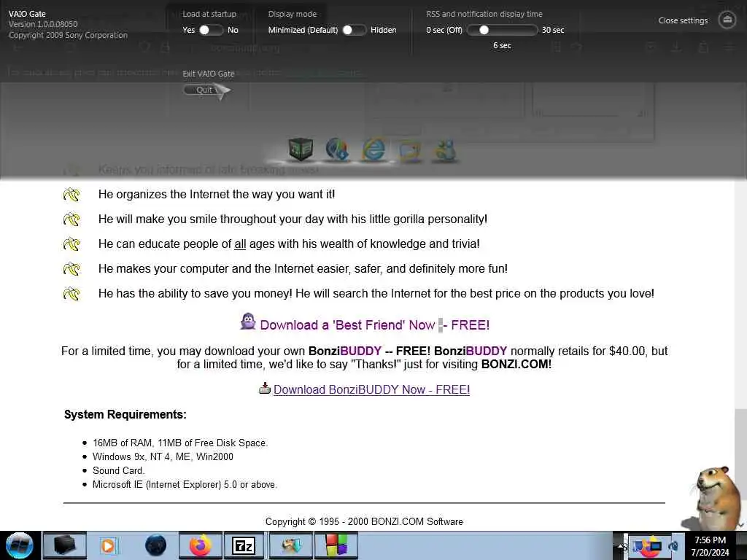
Task: Open the dark cube icon in VAIO Gate dock
Action: (x=301, y=149)
